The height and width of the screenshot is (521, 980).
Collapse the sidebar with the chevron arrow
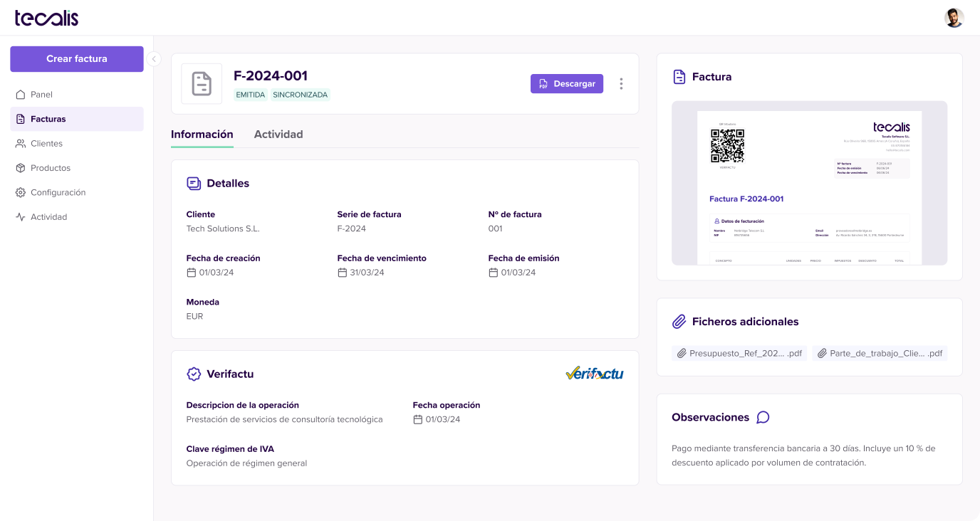coord(155,59)
